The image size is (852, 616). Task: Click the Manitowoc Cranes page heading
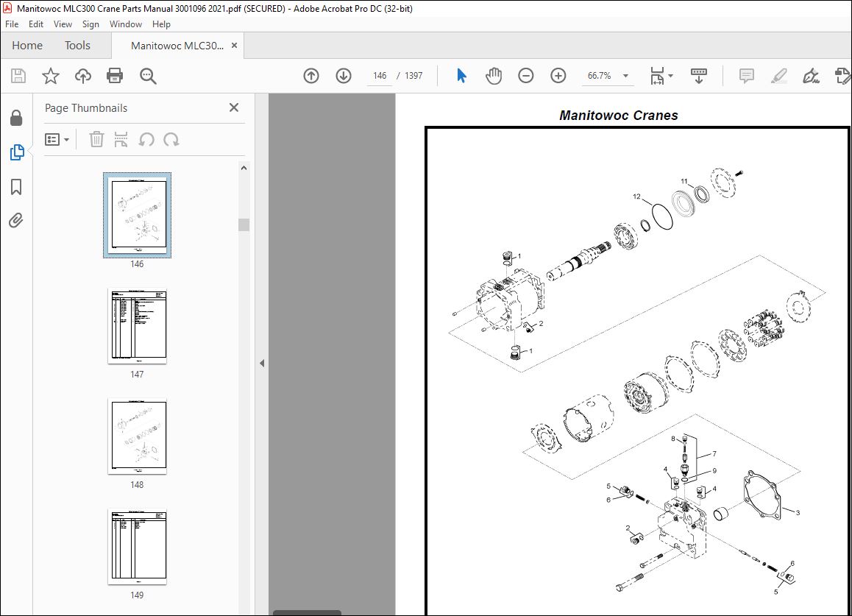pos(619,116)
